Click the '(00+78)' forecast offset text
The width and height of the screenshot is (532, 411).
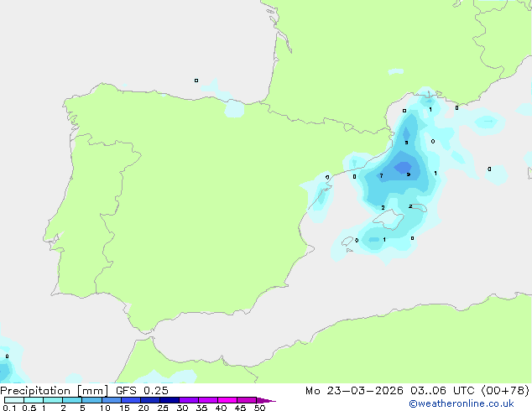pyautogui.click(x=505, y=391)
